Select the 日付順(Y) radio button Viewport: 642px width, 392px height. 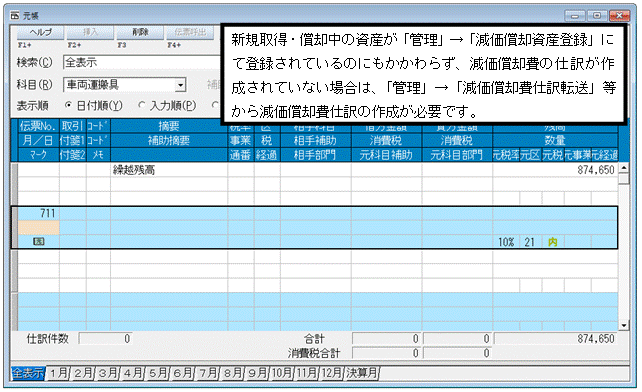(68, 105)
